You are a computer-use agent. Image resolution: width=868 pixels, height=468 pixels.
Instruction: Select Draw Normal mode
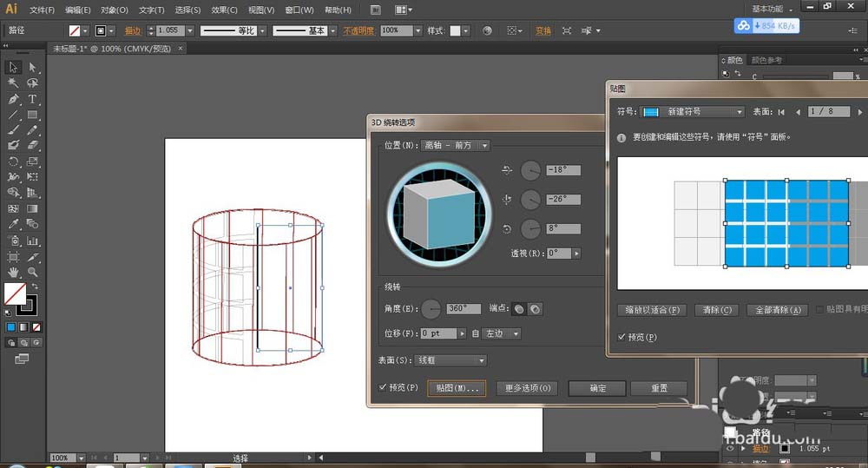[x=11, y=343]
